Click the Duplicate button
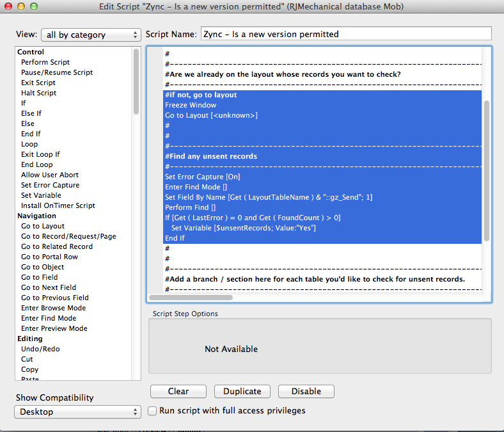 [242, 391]
